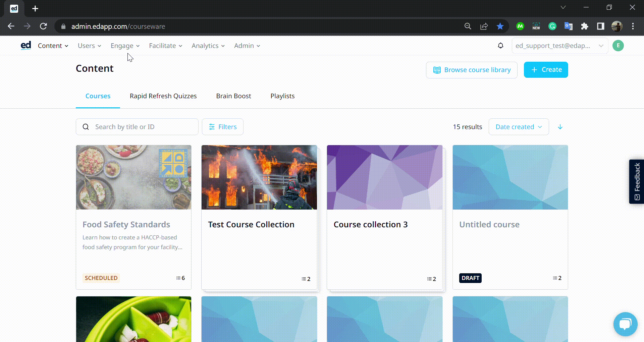
Task: Click the SCHEDULED status badge
Action: tap(101, 278)
